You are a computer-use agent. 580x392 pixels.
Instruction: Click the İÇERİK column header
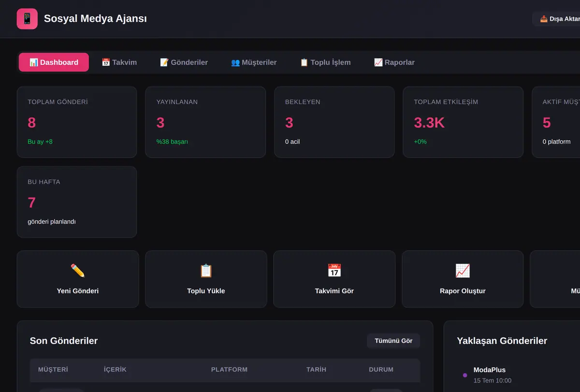115,370
